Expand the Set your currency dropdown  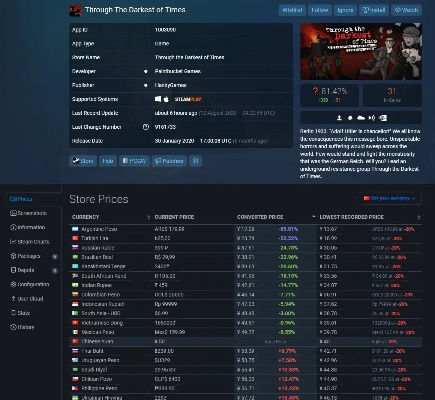coord(390,198)
